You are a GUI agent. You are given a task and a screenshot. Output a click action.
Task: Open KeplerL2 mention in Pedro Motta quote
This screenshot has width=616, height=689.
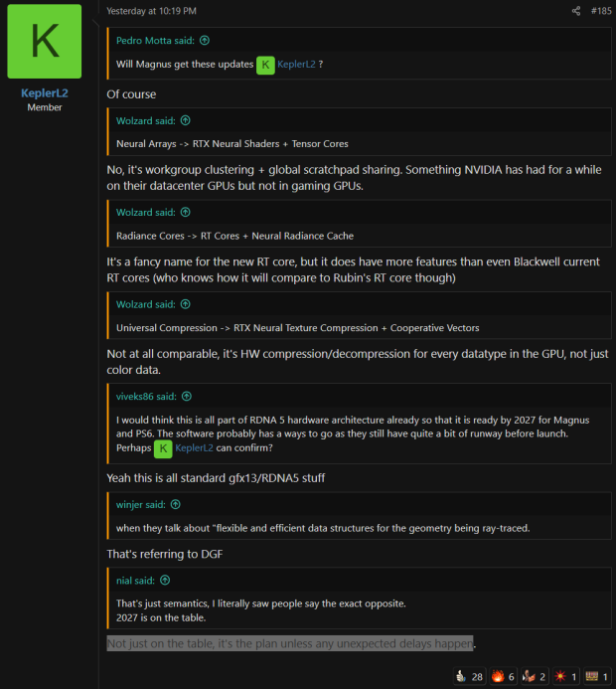(x=296, y=65)
